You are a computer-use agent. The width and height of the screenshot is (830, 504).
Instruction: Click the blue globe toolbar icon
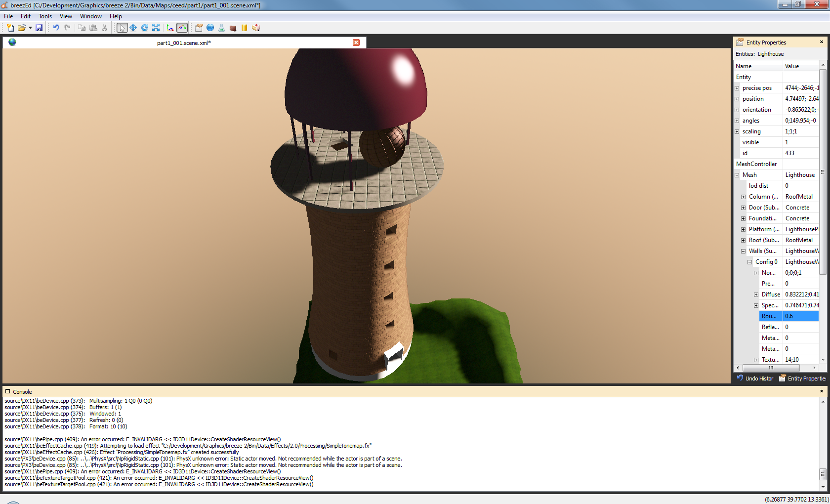[210, 28]
